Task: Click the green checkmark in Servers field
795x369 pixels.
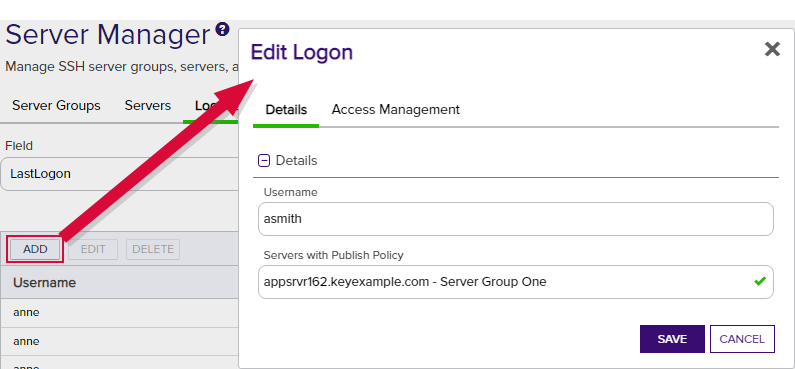Action: [759, 281]
